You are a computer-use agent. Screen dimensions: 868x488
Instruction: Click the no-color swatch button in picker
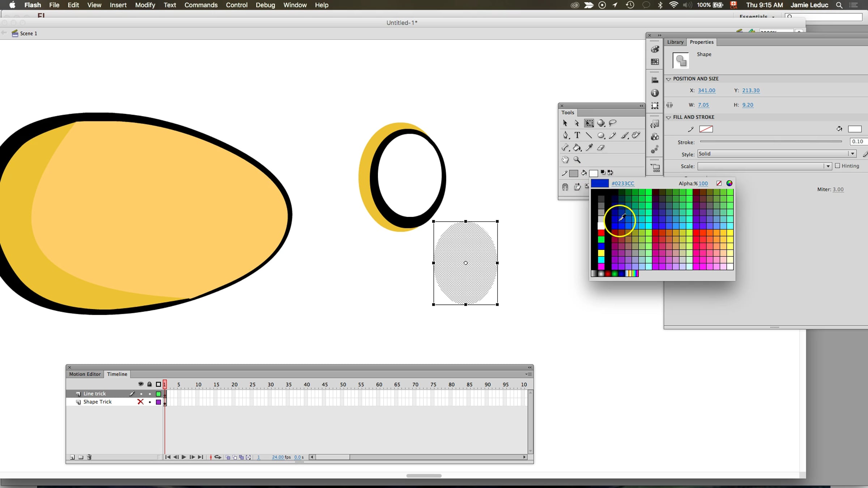[x=719, y=183]
